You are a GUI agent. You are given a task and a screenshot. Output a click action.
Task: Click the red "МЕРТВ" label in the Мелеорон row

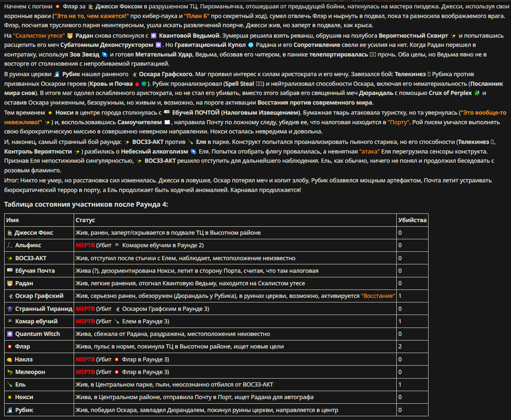click(85, 372)
